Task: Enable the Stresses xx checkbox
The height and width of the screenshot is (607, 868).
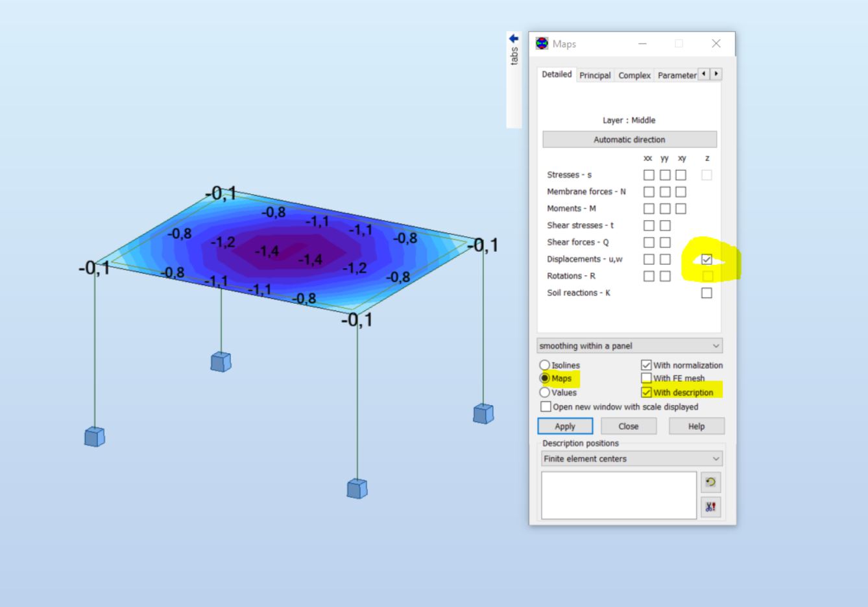Action: (647, 174)
